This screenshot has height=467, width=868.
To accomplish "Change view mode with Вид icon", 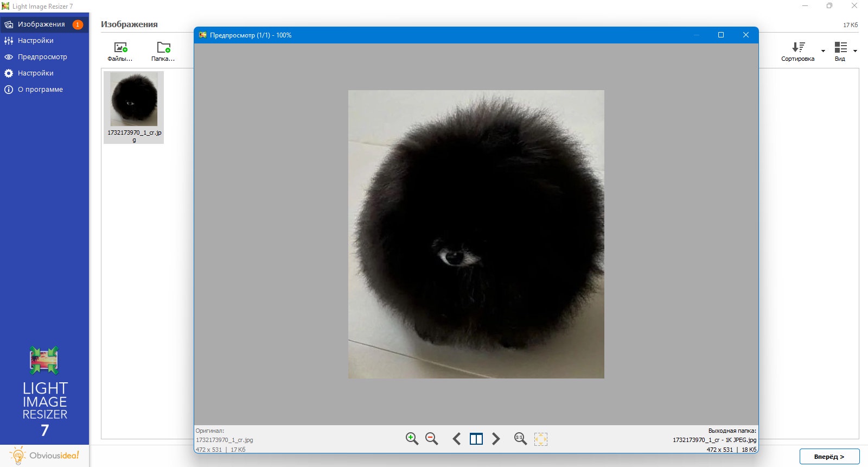I will 840,52.
